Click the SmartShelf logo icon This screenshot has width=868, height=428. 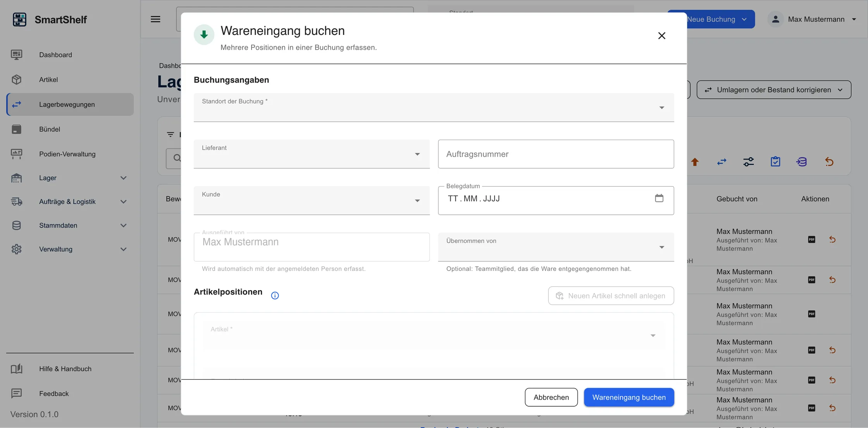pyautogui.click(x=19, y=19)
